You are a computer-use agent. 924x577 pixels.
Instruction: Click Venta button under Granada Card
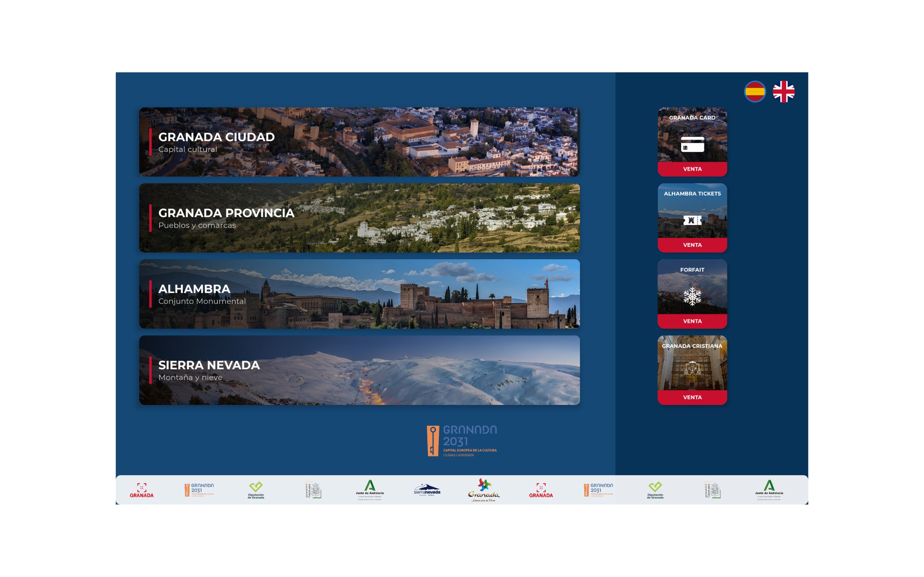point(692,169)
